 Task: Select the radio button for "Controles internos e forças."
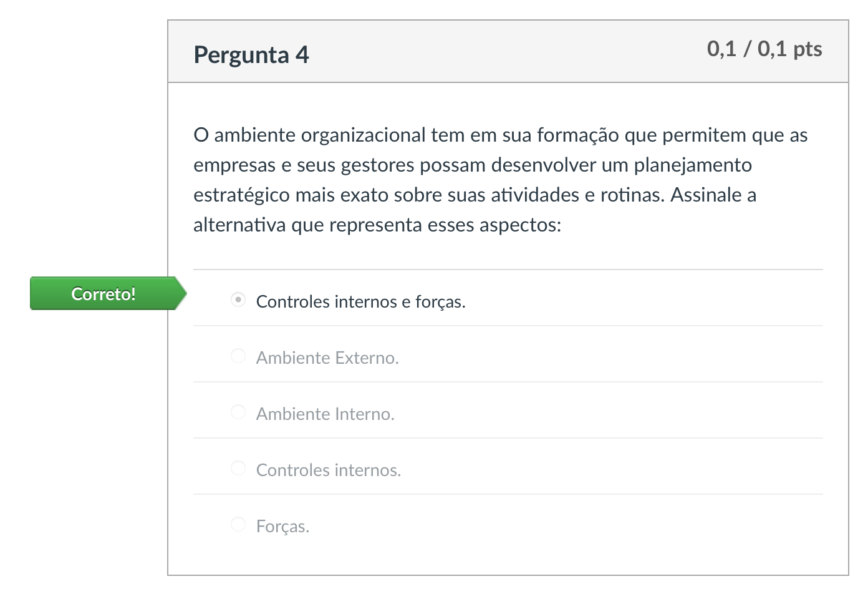point(238,300)
